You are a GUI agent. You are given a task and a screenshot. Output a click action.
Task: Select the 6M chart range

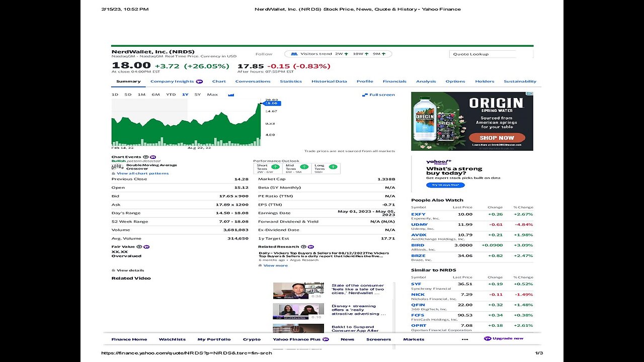click(x=155, y=95)
